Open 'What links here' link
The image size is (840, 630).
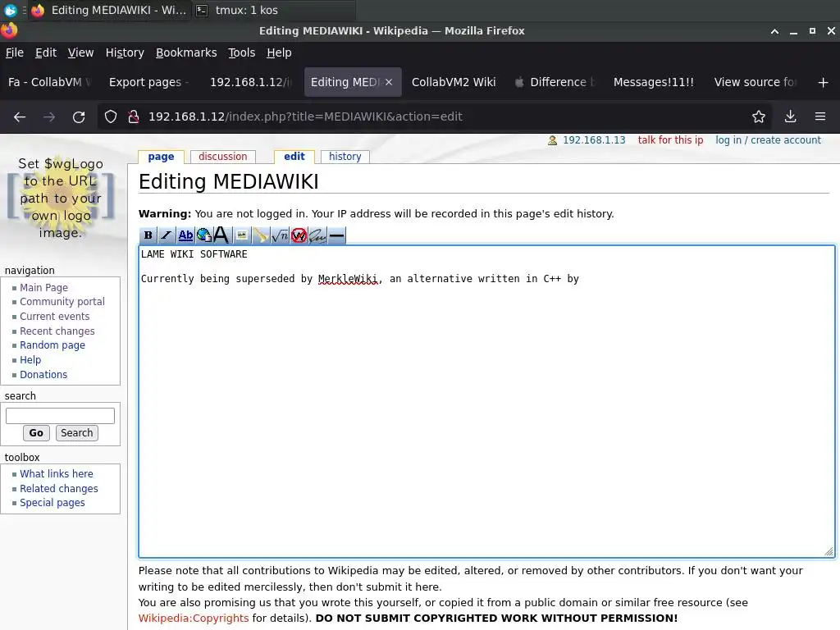57,474
